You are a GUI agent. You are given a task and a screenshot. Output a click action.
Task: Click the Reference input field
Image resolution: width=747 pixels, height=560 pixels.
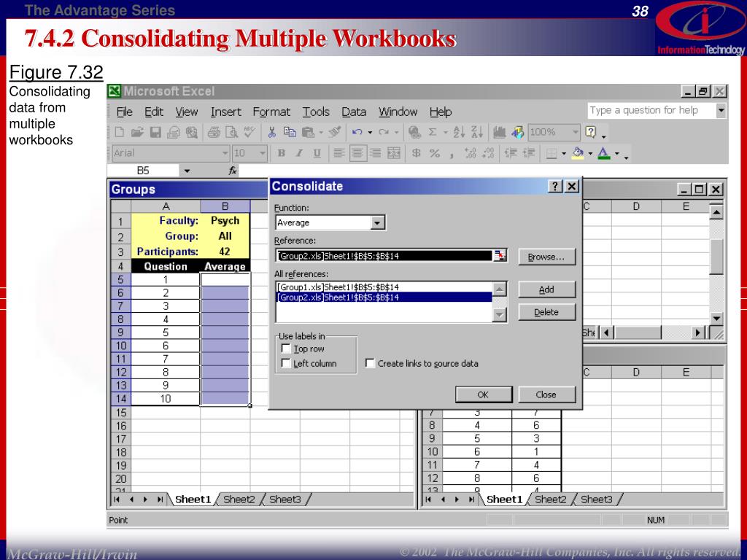(384, 256)
